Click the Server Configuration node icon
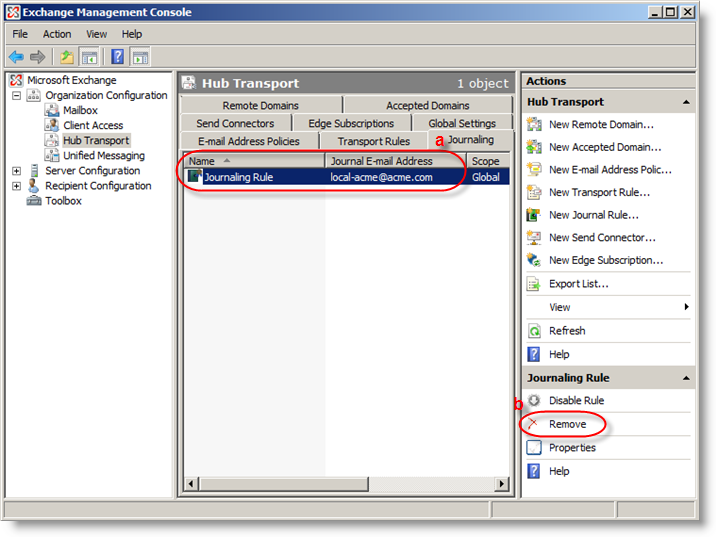 tap(34, 171)
